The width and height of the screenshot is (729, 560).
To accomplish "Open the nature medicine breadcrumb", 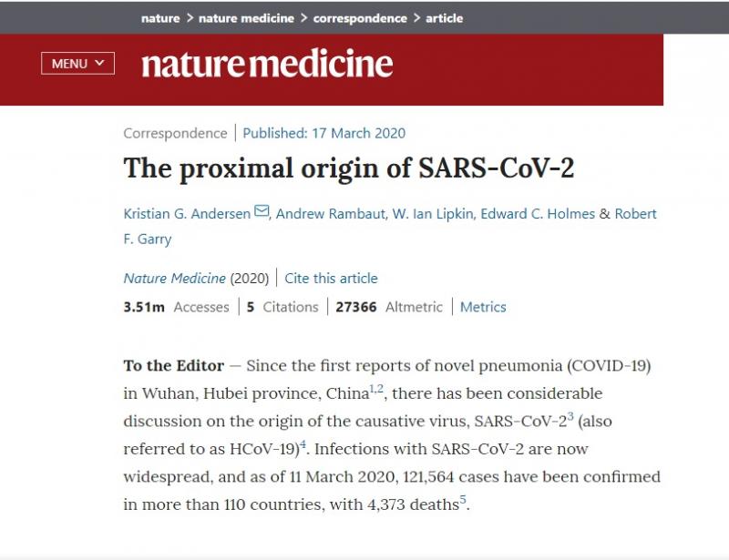I will [246, 18].
